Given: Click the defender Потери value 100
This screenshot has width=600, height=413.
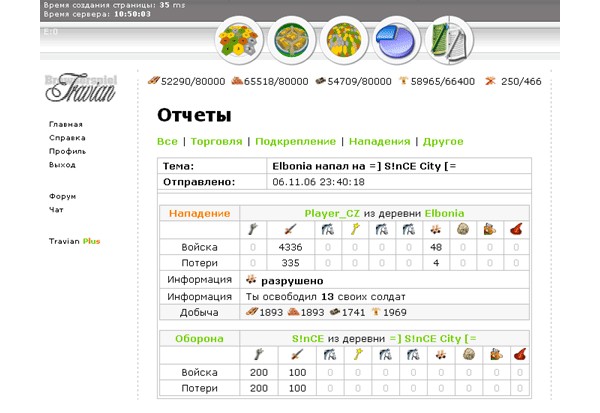Looking at the screenshot, I should click(297, 388).
